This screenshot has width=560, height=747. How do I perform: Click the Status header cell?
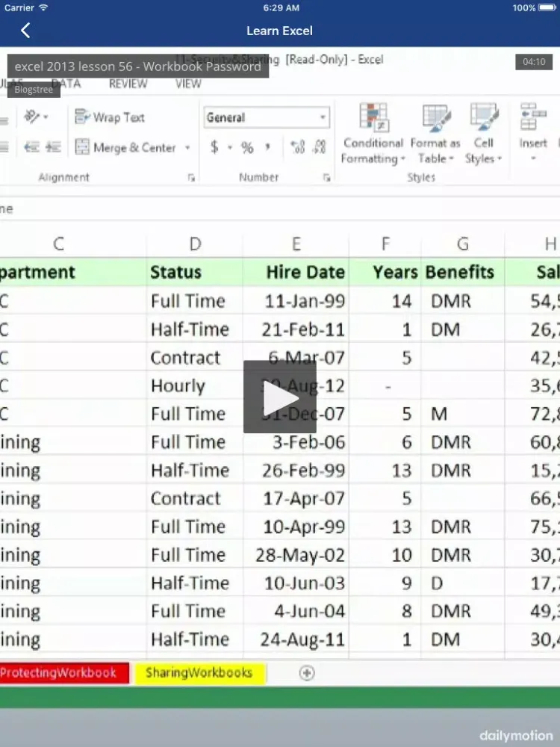195,272
